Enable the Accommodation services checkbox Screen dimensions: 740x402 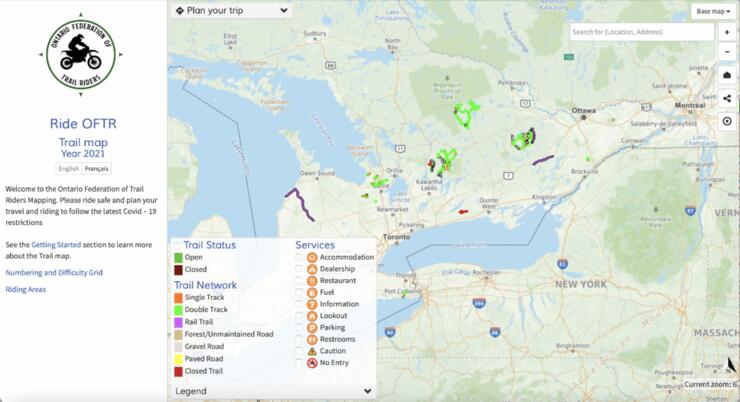(299, 257)
